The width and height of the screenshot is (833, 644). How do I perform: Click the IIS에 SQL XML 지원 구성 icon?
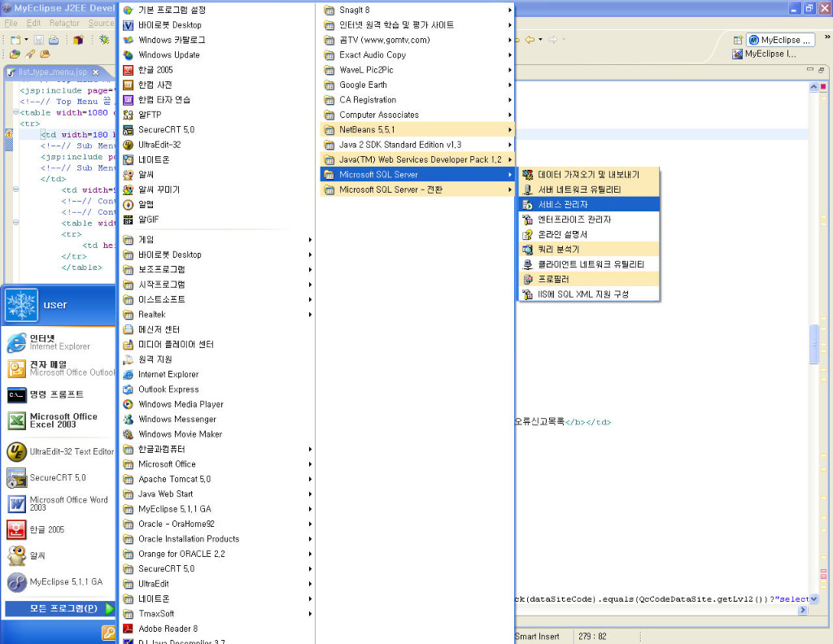point(527,294)
